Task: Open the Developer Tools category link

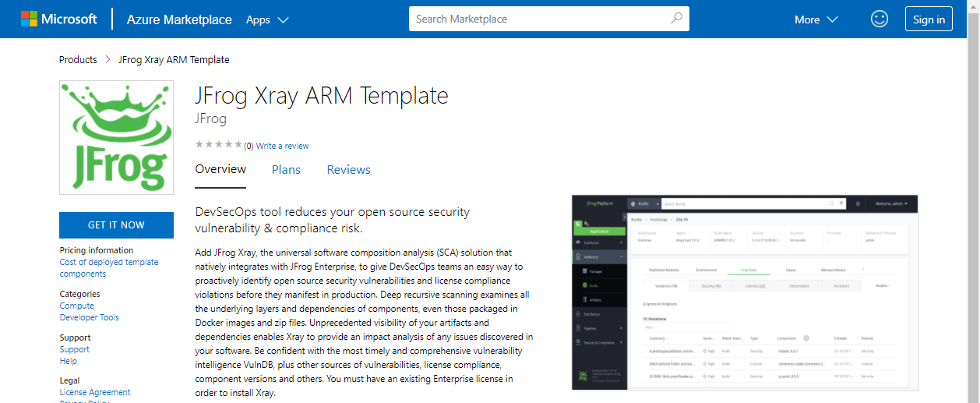Action: coord(90,317)
